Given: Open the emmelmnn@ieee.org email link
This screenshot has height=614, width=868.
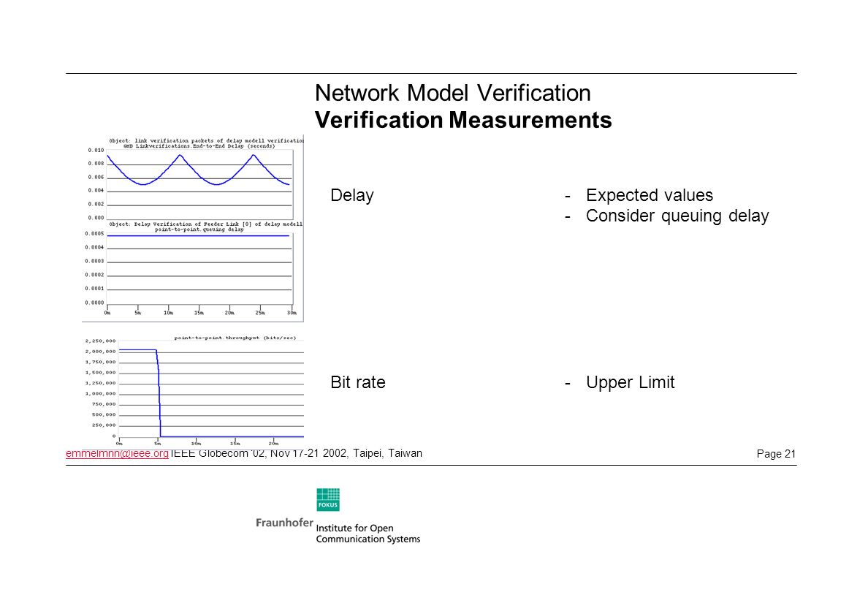Looking at the screenshot, I should pyautogui.click(x=117, y=453).
